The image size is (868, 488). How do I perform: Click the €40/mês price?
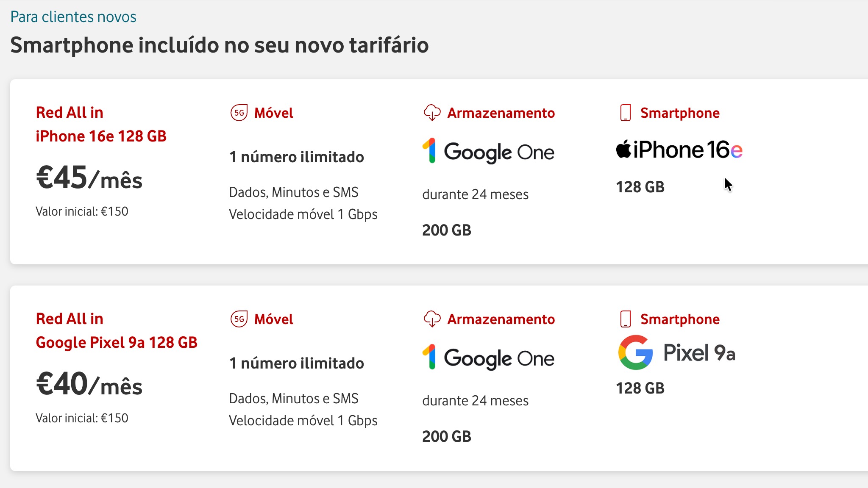[89, 384]
